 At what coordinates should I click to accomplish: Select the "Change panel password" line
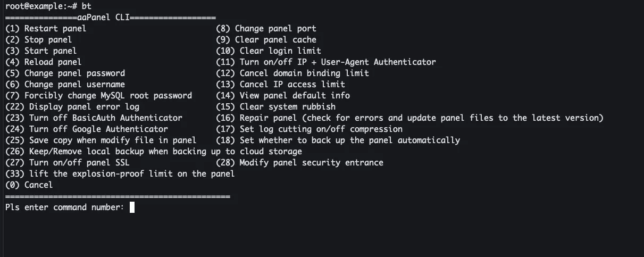tap(65, 73)
